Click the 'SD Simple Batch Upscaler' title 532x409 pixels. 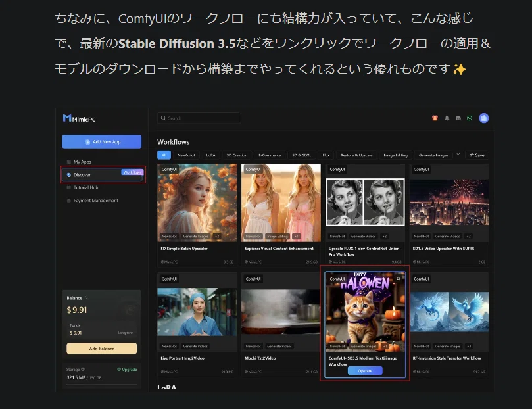[x=184, y=249]
